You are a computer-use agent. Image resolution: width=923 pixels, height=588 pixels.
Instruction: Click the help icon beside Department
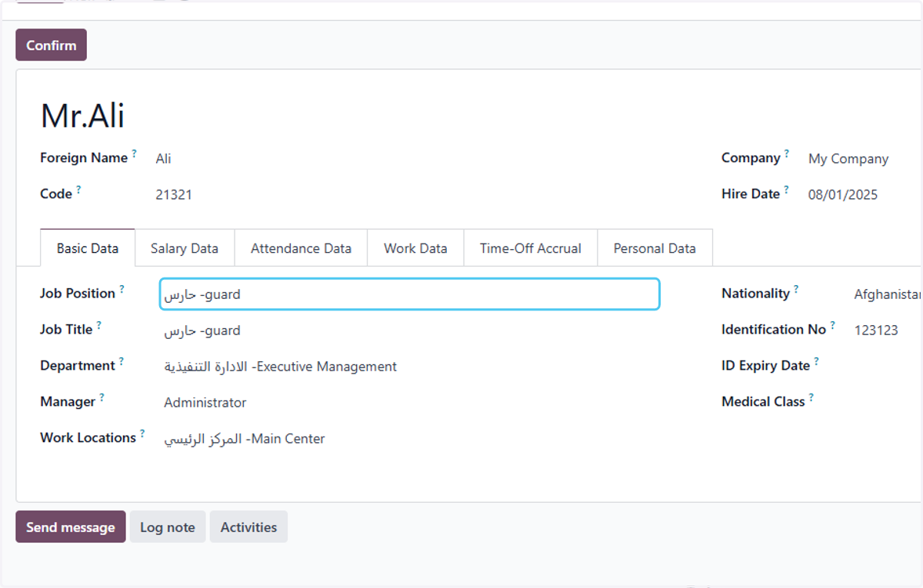pyautogui.click(x=122, y=361)
